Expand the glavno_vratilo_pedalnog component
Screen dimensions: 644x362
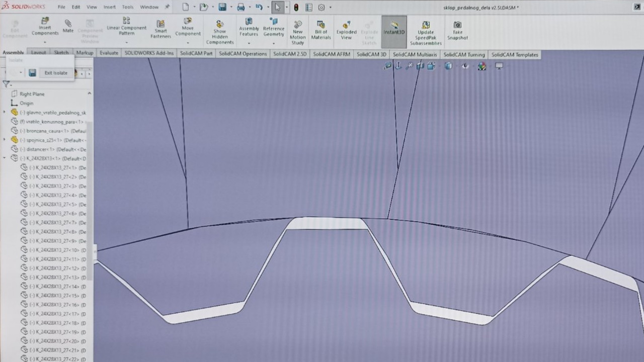click(x=5, y=112)
